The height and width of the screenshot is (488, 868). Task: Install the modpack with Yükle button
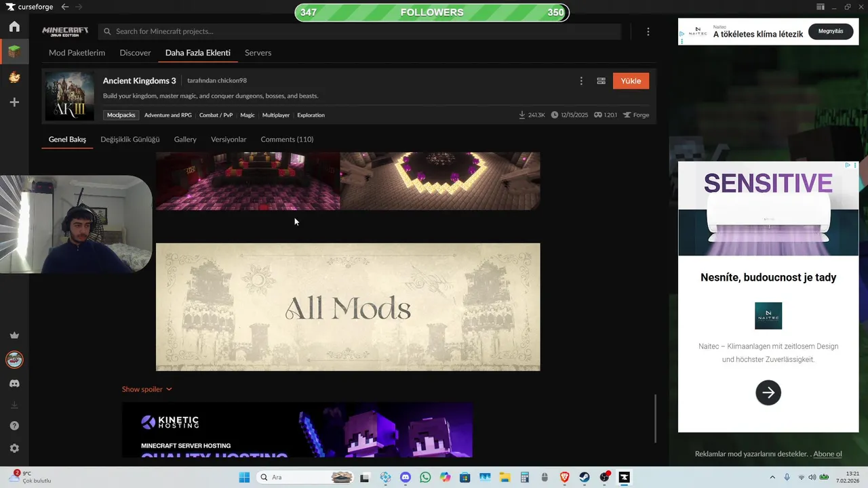631,81
